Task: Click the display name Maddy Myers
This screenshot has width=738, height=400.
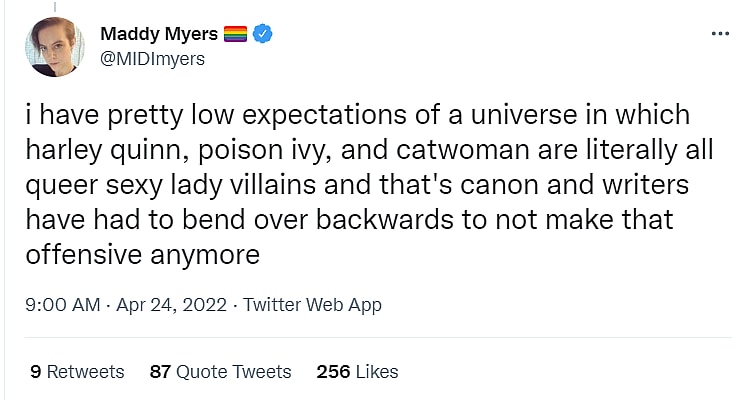Action: coord(158,35)
